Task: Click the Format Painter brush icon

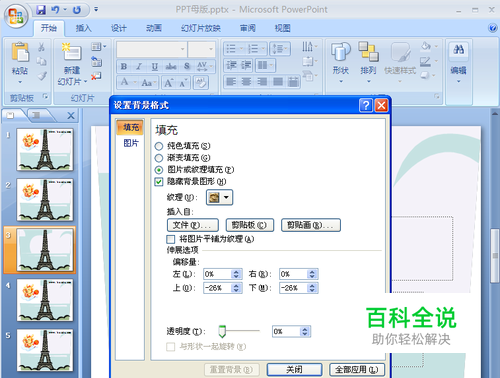Action: point(42,76)
